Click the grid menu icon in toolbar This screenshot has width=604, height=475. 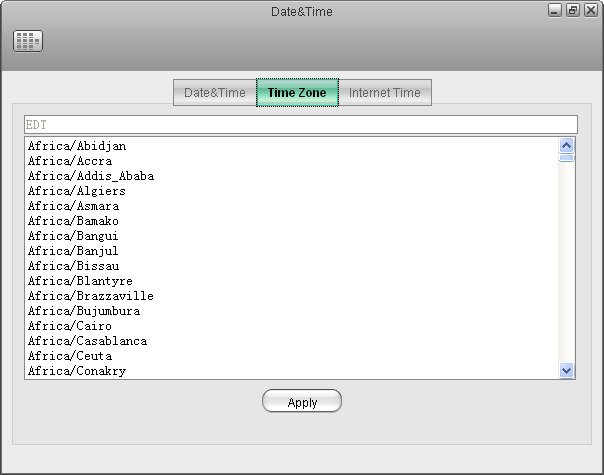point(28,41)
